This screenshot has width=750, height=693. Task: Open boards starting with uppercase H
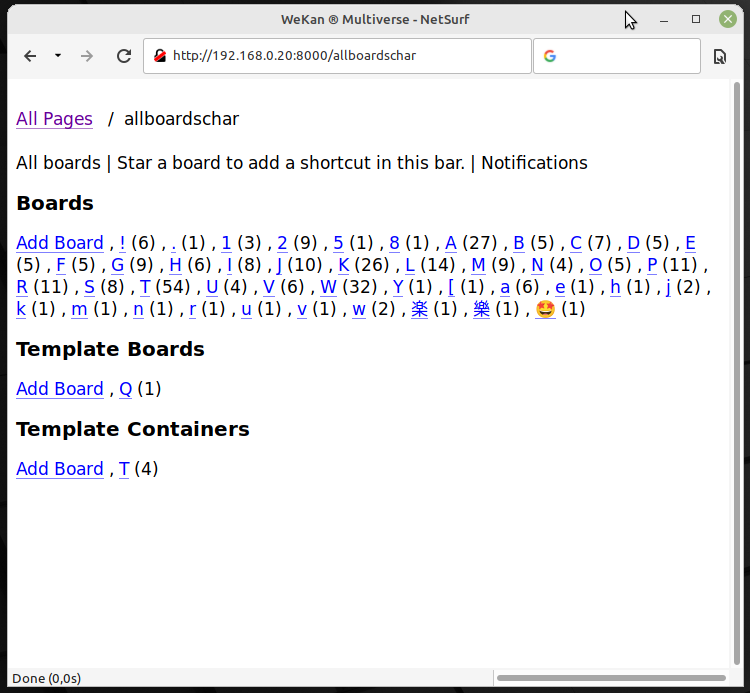click(x=176, y=264)
